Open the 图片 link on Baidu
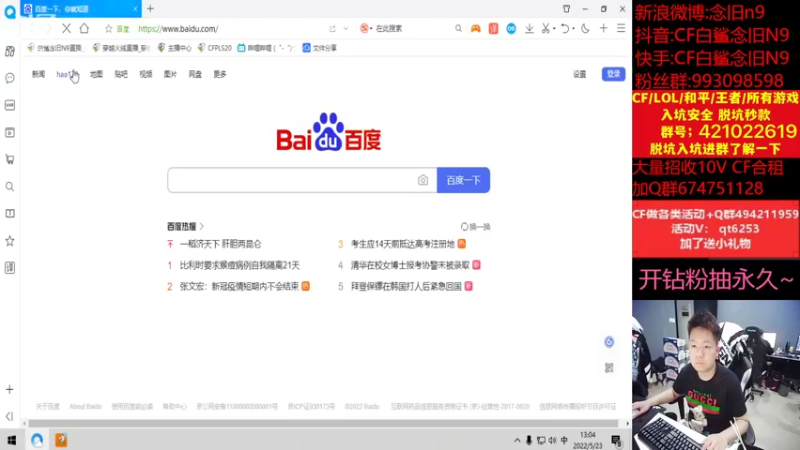 coord(170,74)
